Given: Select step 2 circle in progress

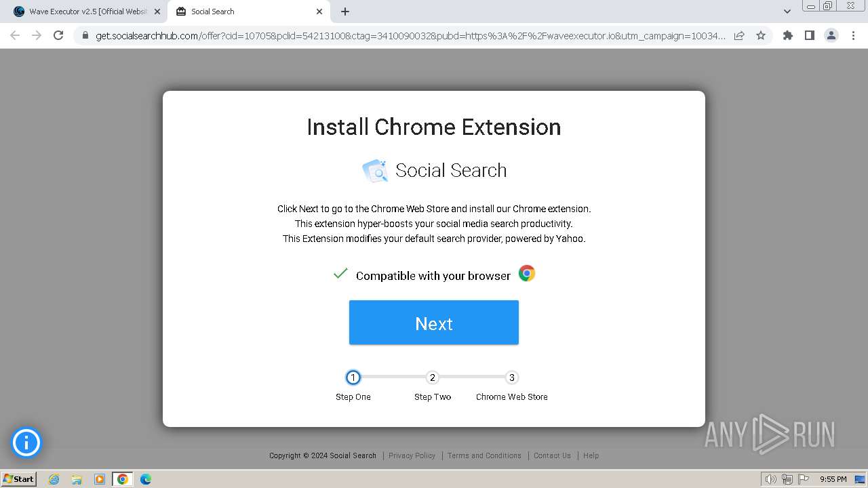Looking at the screenshot, I should coord(433,378).
